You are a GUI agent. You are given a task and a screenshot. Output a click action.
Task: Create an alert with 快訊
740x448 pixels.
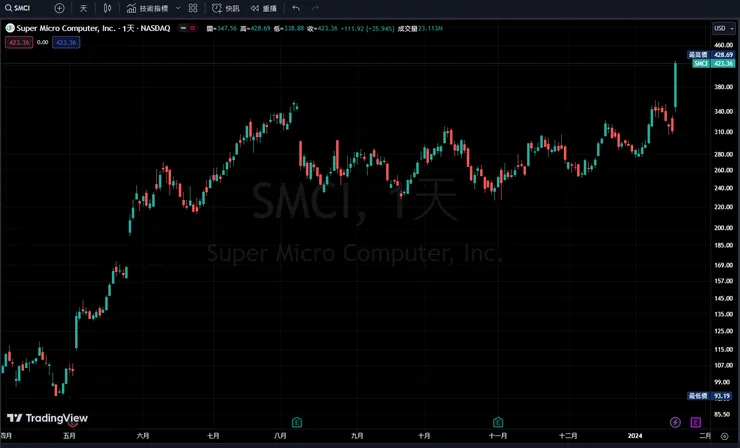(226, 8)
